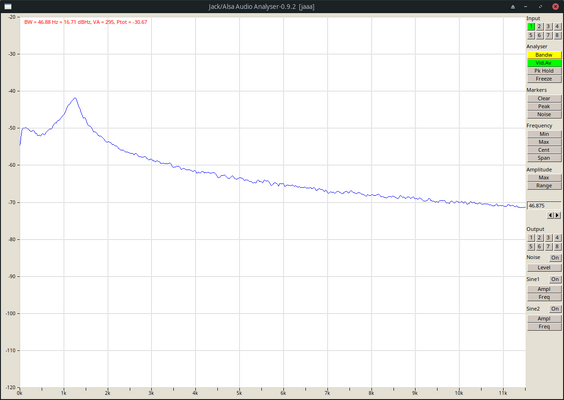Increase value with the right arrow stepper
The image size is (564, 400).
point(558,215)
